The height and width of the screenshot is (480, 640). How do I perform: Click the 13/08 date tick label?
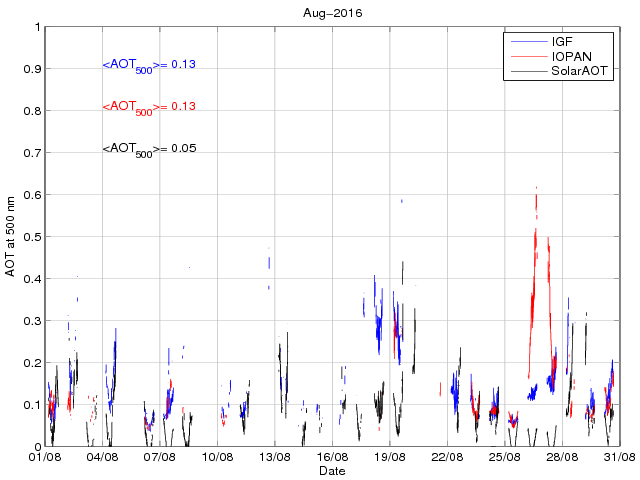(275, 457)
